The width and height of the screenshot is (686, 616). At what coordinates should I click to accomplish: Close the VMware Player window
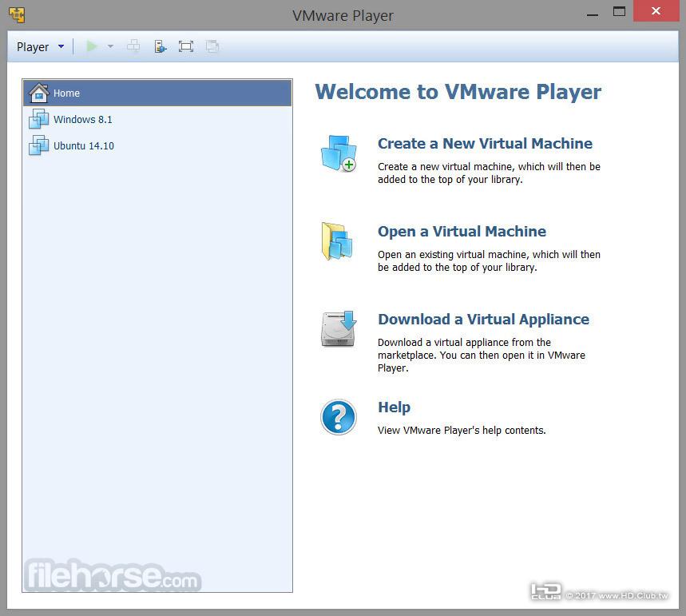(x=656, y=11)
